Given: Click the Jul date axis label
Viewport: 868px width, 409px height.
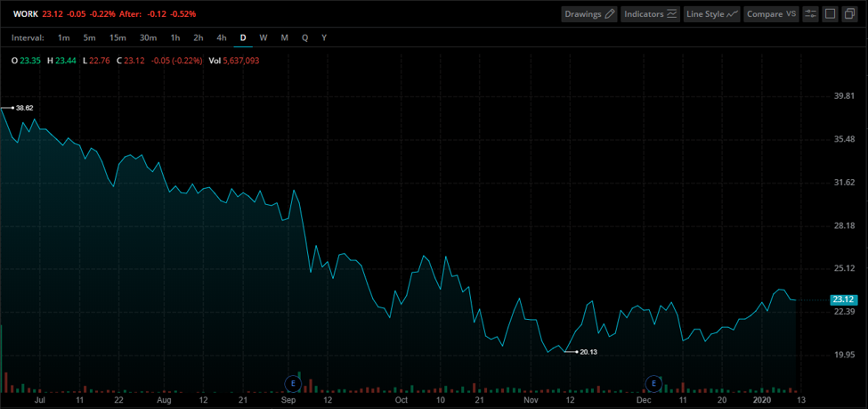Looking at the screenshot, I should pos(39,399).
